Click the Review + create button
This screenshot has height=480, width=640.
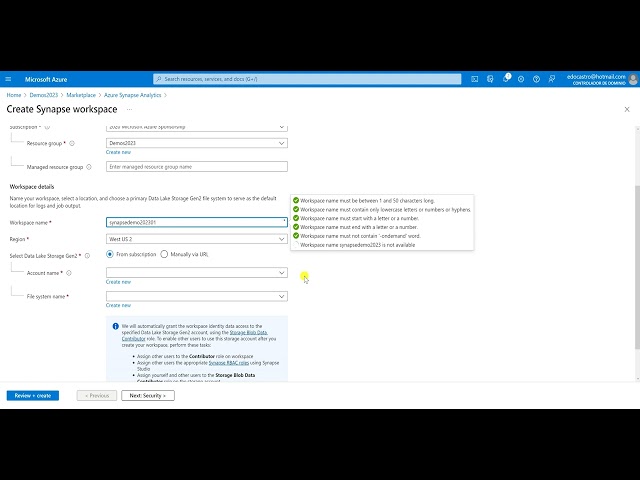[x=33, y=396]
